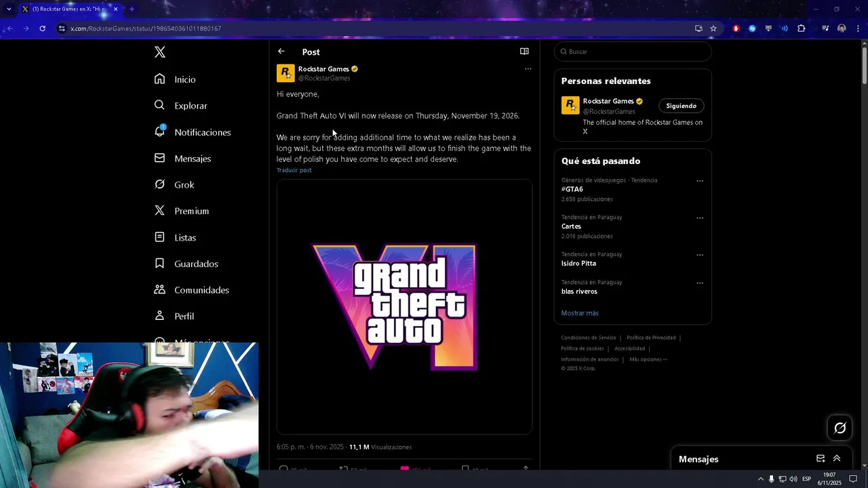
Task: Compose new message icon in Mensajes drawer
Action: tap(821, 459)
